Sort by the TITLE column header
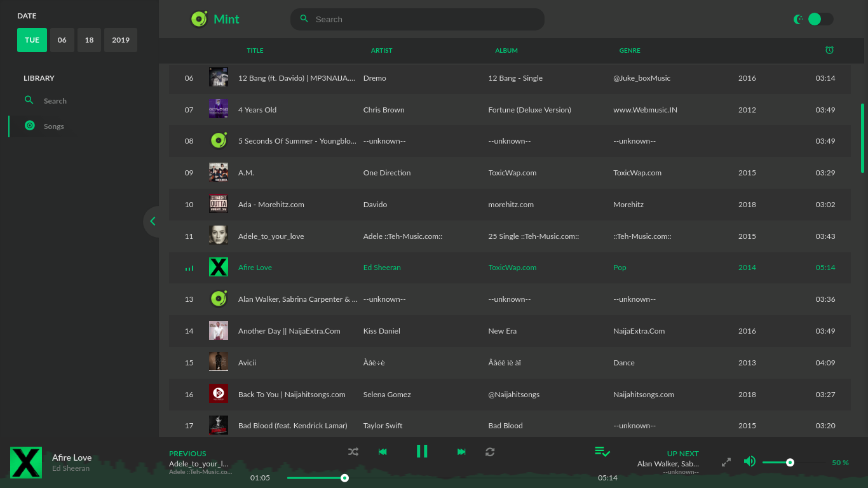868x488 pixels. tap(255, 50)
